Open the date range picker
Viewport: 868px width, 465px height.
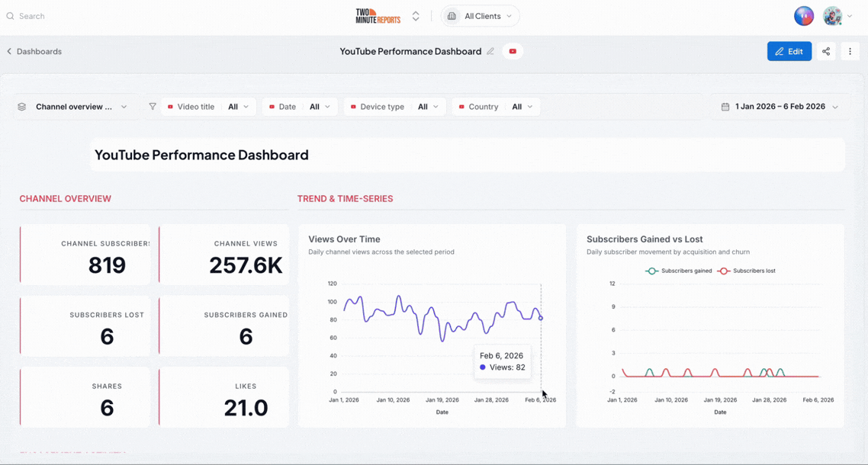tap(780, 107)
